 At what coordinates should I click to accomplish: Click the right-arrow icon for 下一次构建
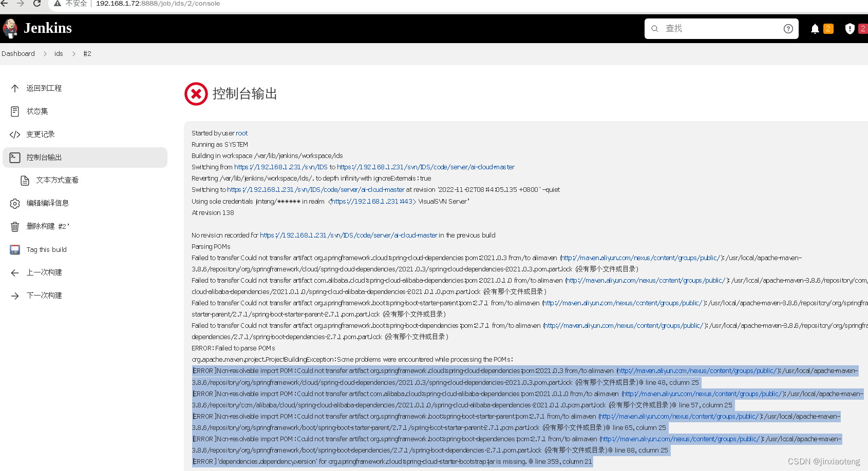(x=15, y=296)
